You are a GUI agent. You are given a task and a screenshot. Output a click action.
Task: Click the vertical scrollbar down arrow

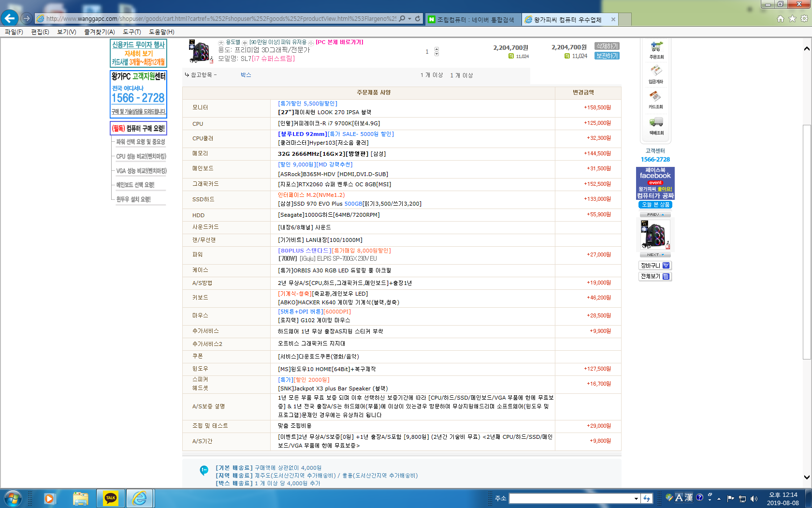click(807, 477)
